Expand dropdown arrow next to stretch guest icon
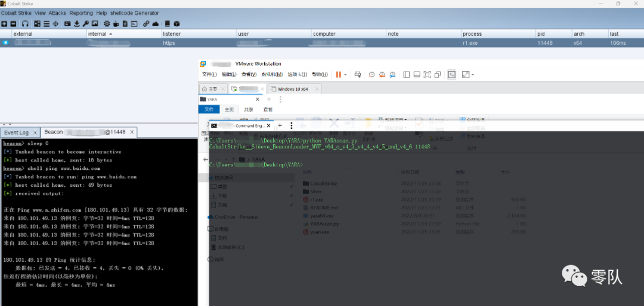Viewport: 644px width, 306px height. tap(473, 75)
